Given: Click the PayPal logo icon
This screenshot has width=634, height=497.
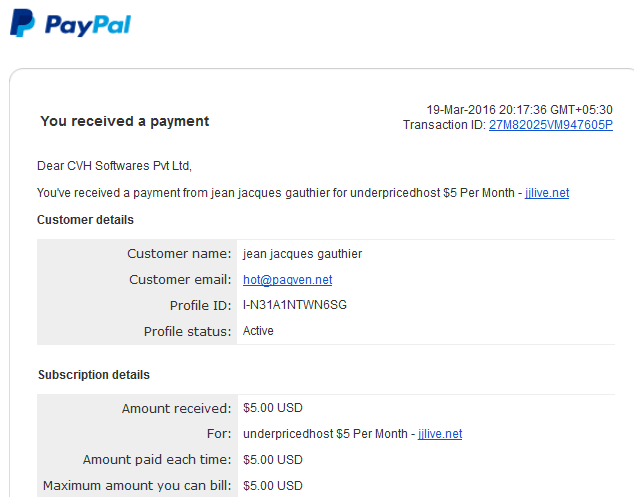Looking at the screenshot, I should pos(22,23).
